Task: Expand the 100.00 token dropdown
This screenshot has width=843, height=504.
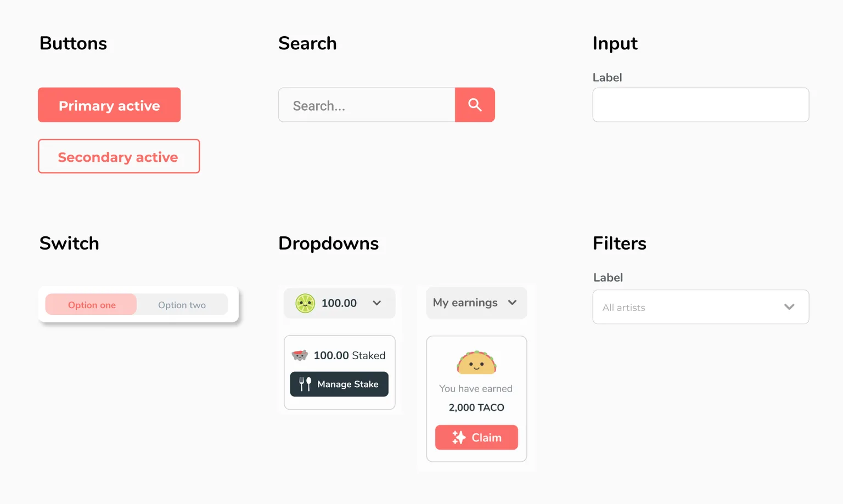Action: 340,303
